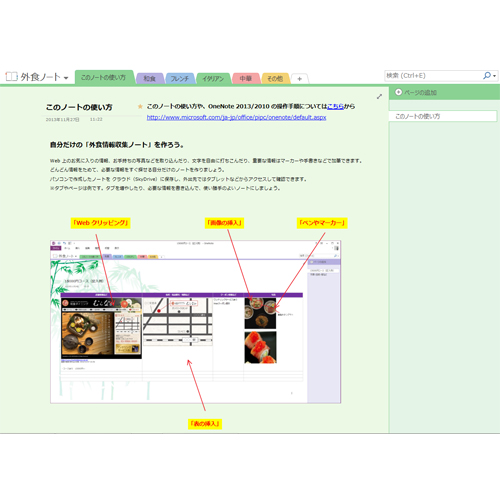Add a new section with the plus tab

click(300, 79)
